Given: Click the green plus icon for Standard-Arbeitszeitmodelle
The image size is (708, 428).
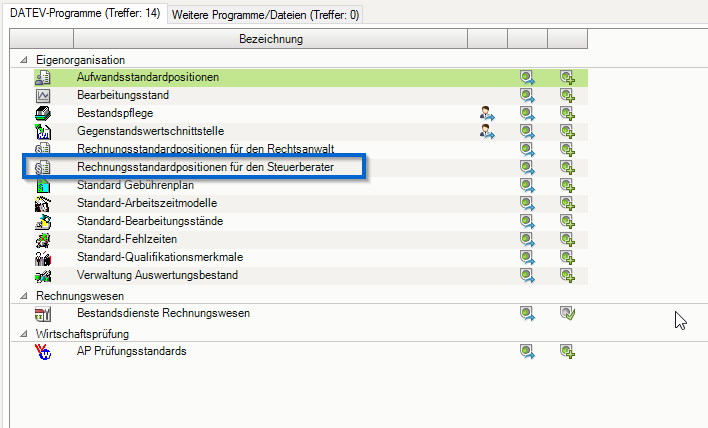Looking at the screenshot, I should click(567, 204).
